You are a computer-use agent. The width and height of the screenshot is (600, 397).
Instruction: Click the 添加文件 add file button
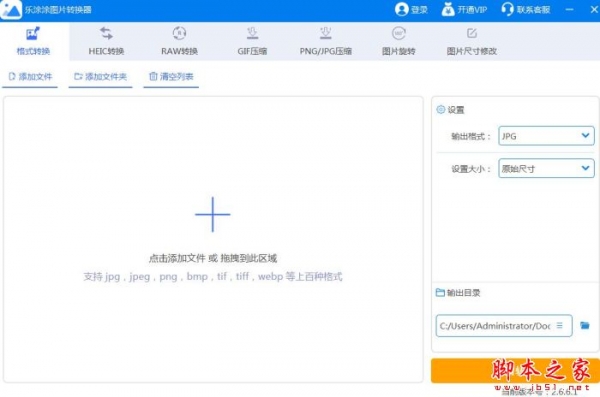(30, 77)
